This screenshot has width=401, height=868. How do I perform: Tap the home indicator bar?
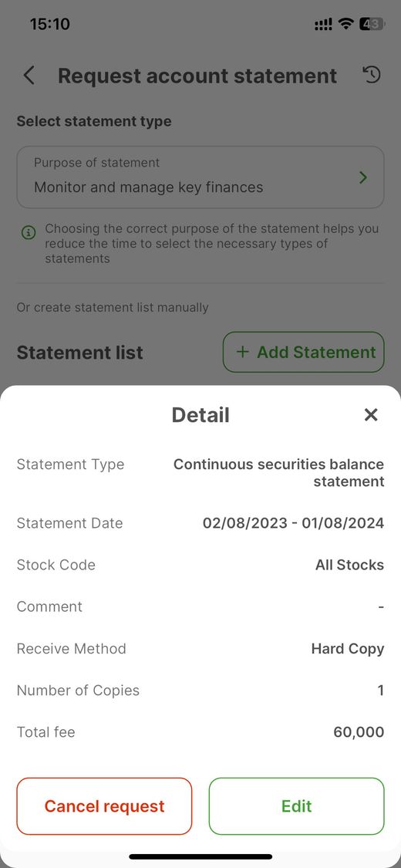(x=200, y=856)
